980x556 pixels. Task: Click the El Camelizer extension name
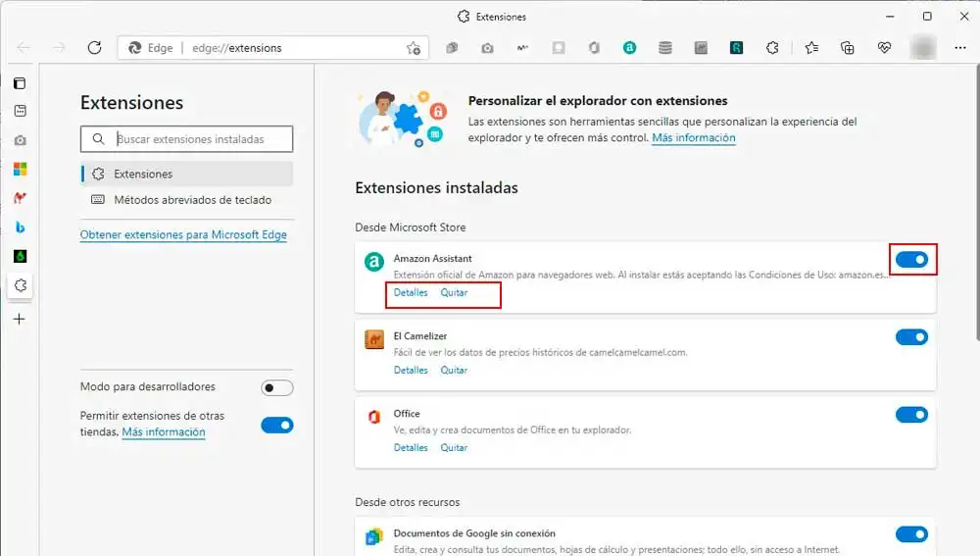coord(420,335)
